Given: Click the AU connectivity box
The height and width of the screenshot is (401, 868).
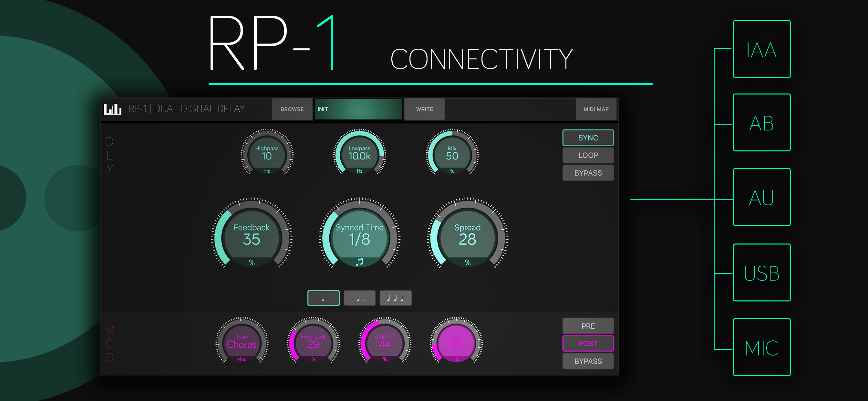Looking at the screenshot, I should [x=761, y=197].
